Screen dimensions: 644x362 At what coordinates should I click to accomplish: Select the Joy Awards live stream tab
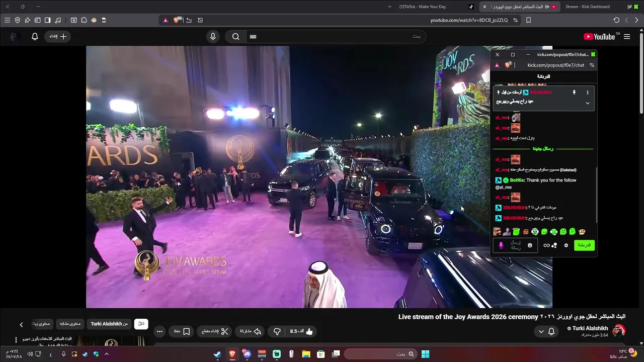[520, 7]
